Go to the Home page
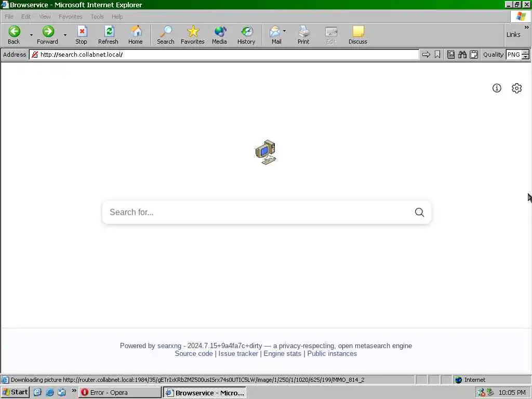This screenshot has width=532, height=399. tap(136, 35)
